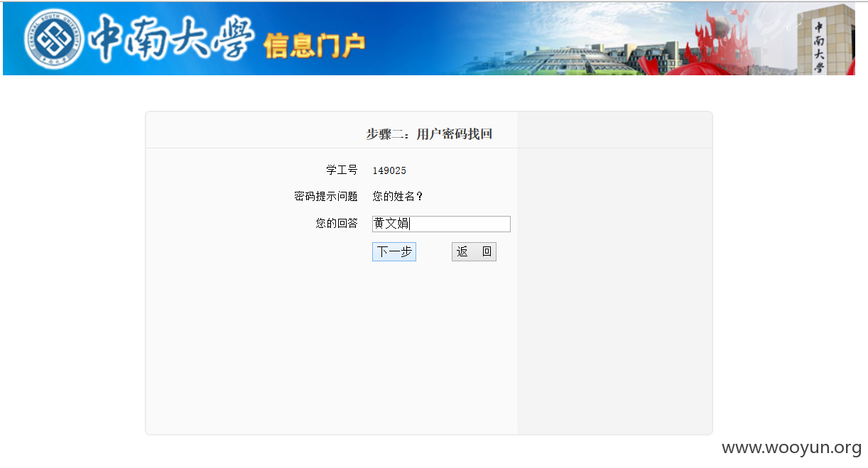Click the stone gate pillar image in banner
868x468 pixels.
tap(825, 40)
